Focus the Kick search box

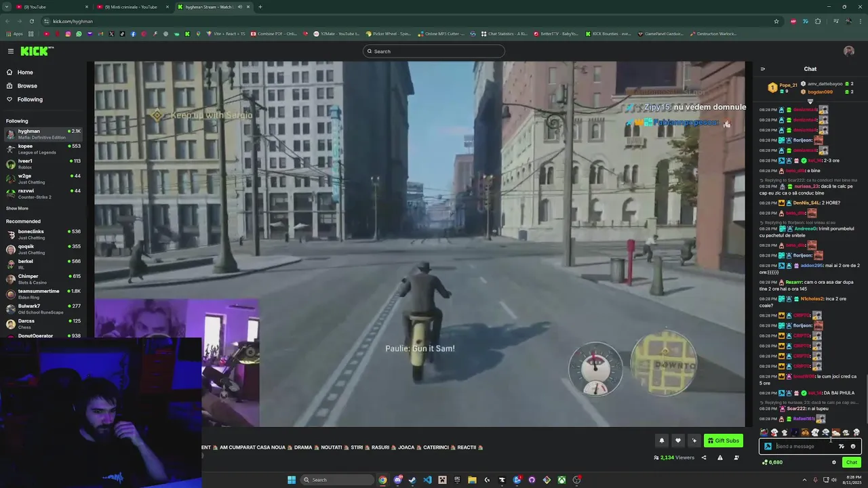(x=434, y=52)
